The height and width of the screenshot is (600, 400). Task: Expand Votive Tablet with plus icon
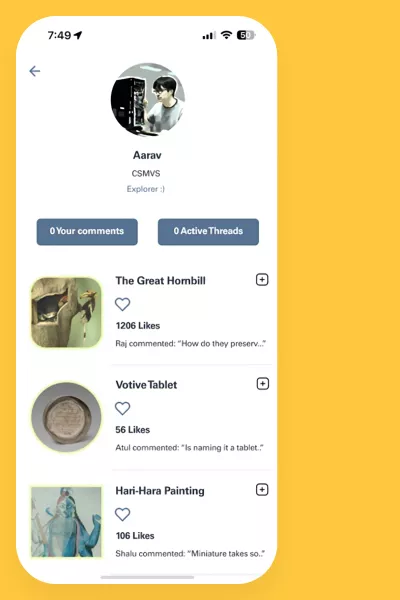pos(263,383)
